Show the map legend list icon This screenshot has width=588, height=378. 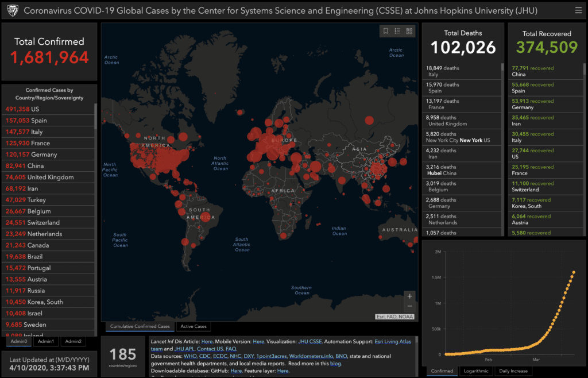tap(397, 31)
